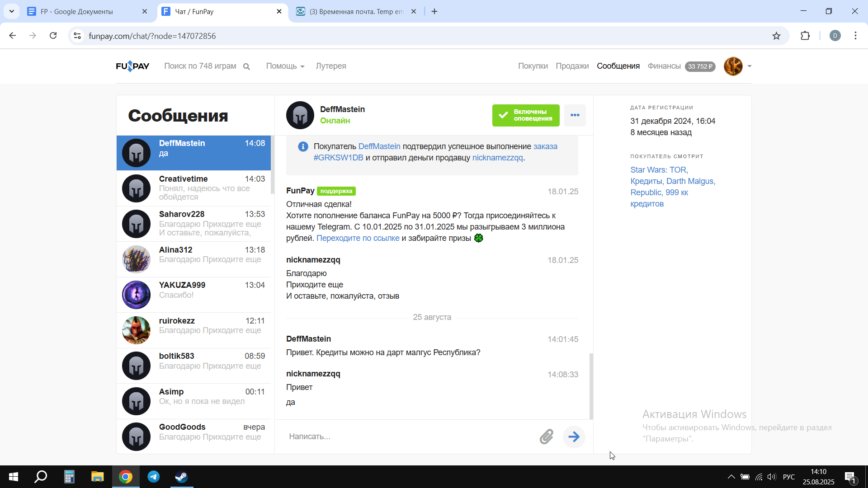
Task: Open chat with Asimp
Action: 194,401
